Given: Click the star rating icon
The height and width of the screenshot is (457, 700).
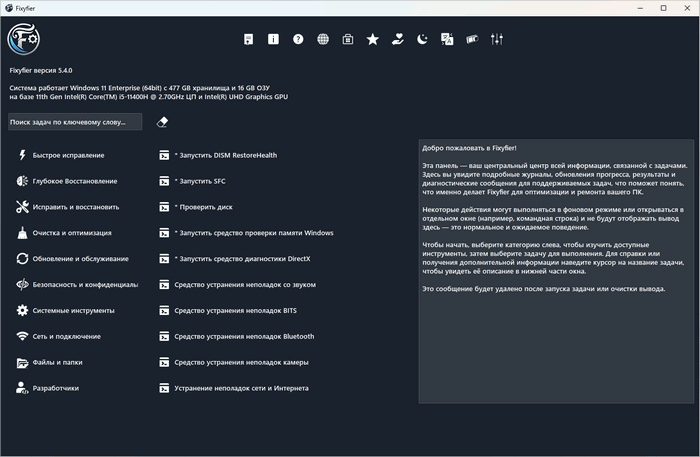Looking at the screenshot, I should [373, 39].
